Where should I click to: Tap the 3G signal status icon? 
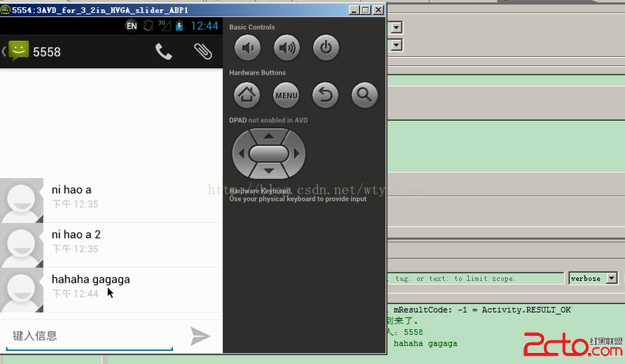point(164,25)
